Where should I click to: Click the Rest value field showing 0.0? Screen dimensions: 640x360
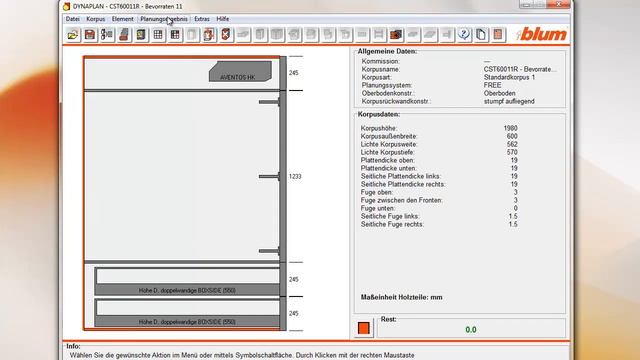[x=471, y=329]
